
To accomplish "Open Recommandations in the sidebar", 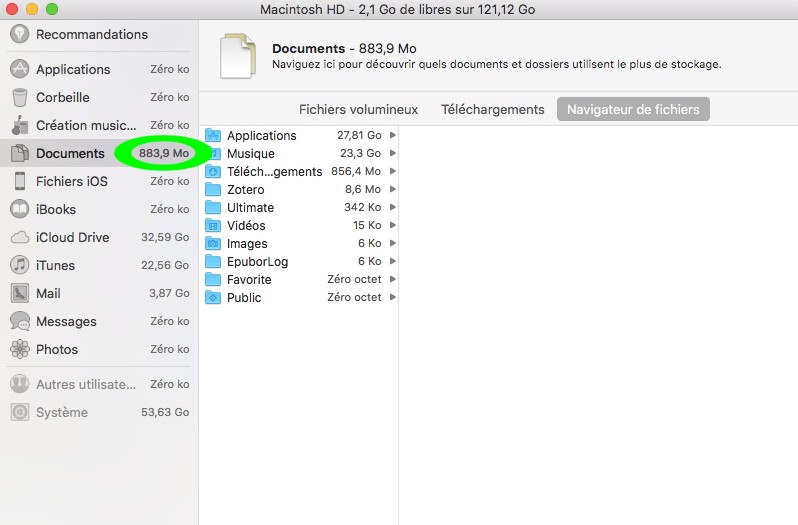I will (92, 35).
